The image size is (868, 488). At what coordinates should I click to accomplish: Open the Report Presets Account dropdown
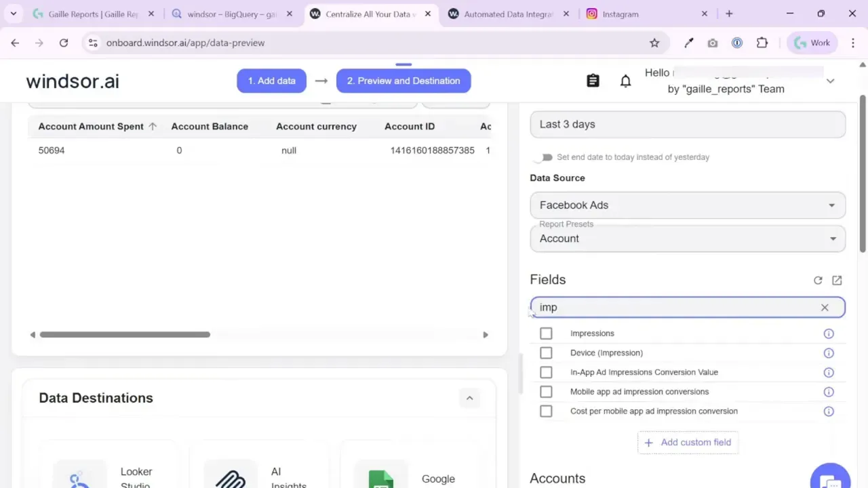688,238
